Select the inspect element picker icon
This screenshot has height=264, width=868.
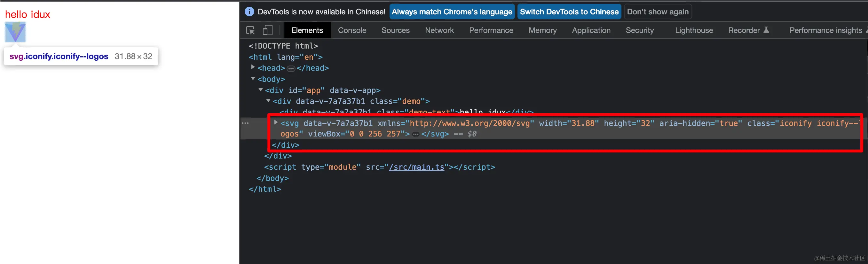click(x=250, y=30)
